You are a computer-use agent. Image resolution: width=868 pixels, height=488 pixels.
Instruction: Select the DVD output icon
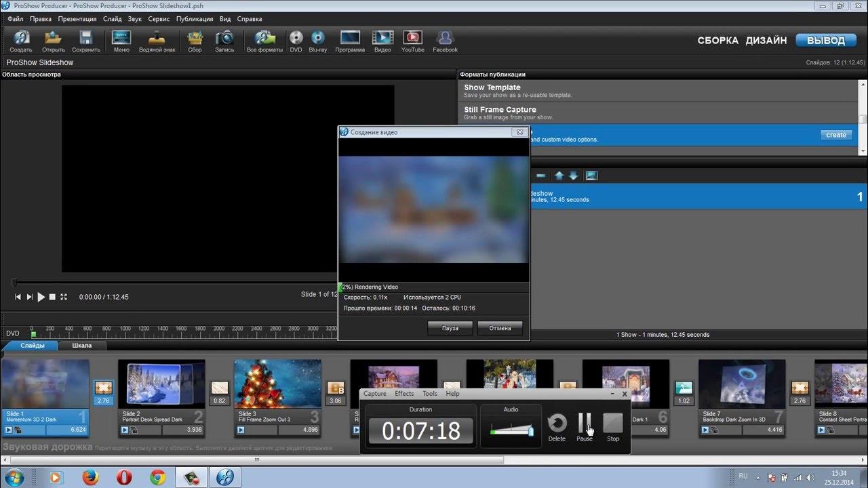point(296,41)
